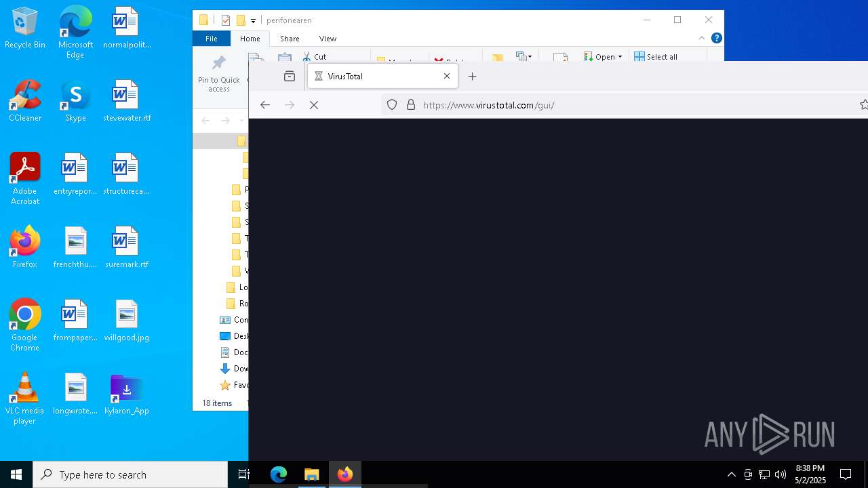
Task: Open the Kylaron_App desktop shortcut
Action: pos(127,394)
